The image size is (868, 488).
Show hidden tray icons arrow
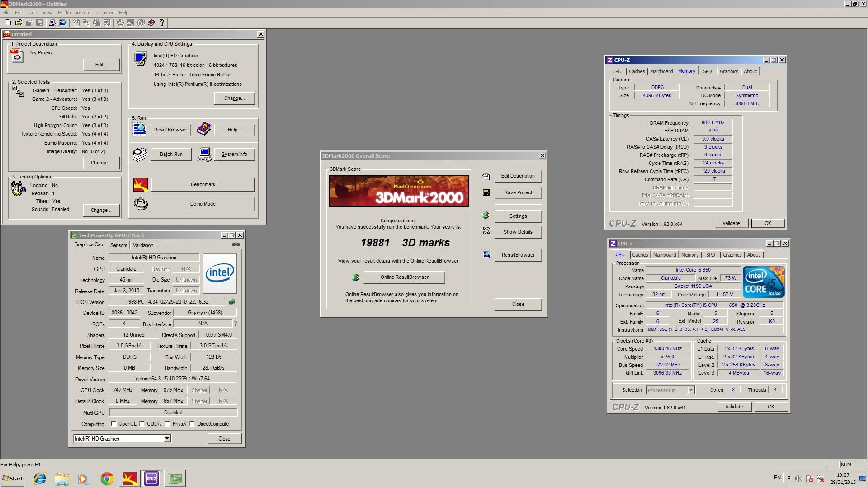click(x=789, y=478)
